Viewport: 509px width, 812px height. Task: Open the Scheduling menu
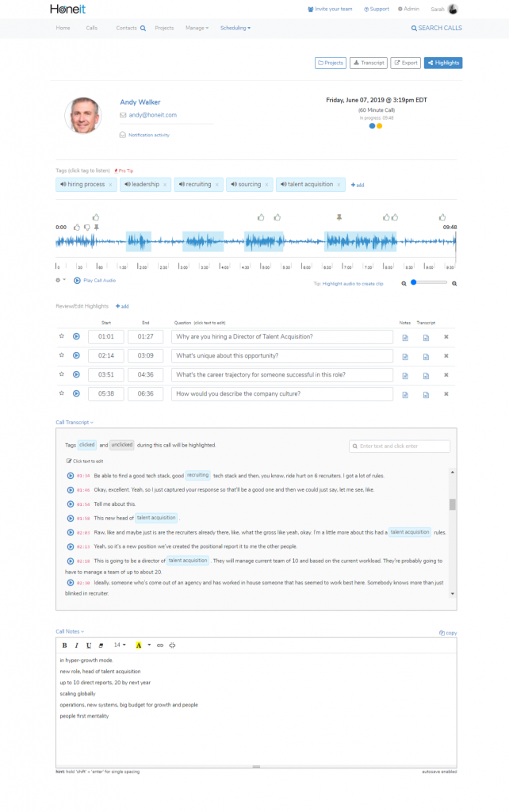[x=235, y=28]
